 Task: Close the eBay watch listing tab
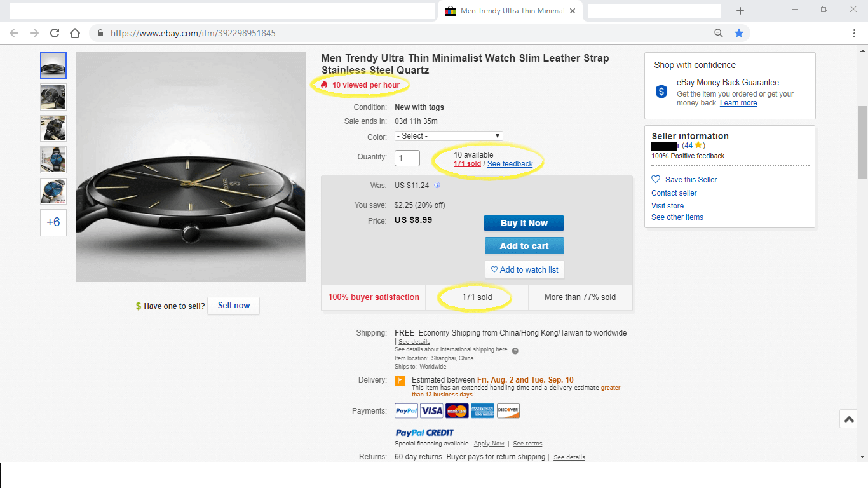click(x=573, y=11)
